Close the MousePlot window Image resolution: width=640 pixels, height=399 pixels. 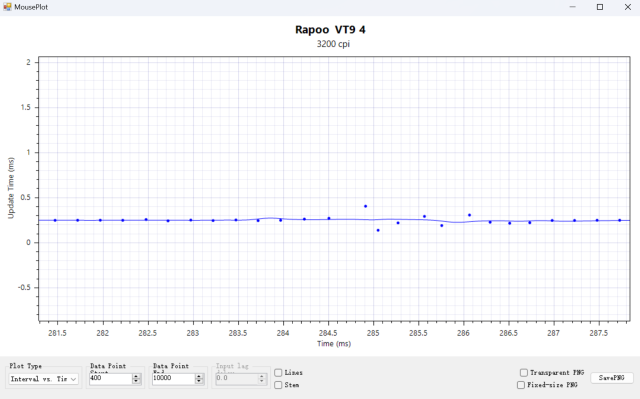(628, 7)
